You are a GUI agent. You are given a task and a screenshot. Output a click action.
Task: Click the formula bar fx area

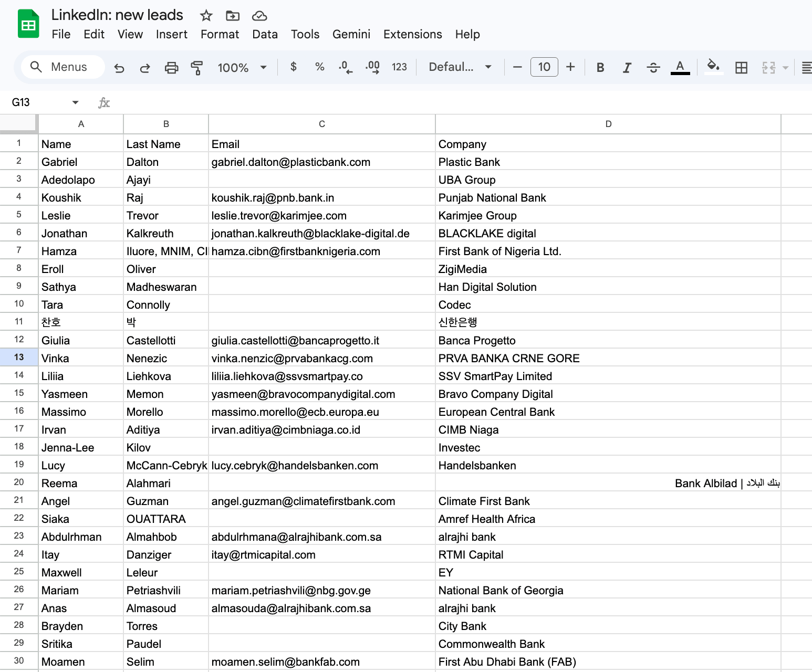pyautogui.click(x=104, y=102)
